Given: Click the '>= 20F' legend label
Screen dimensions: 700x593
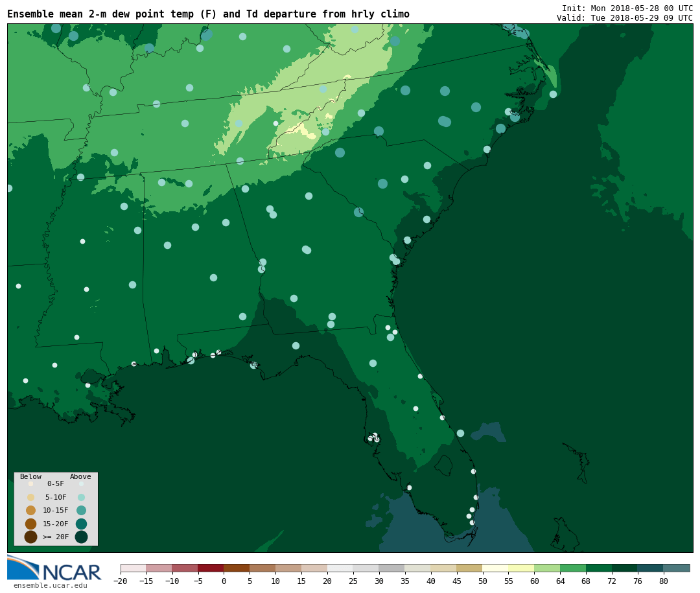Looking at the screenshot, I should click(x=56, y=537).
